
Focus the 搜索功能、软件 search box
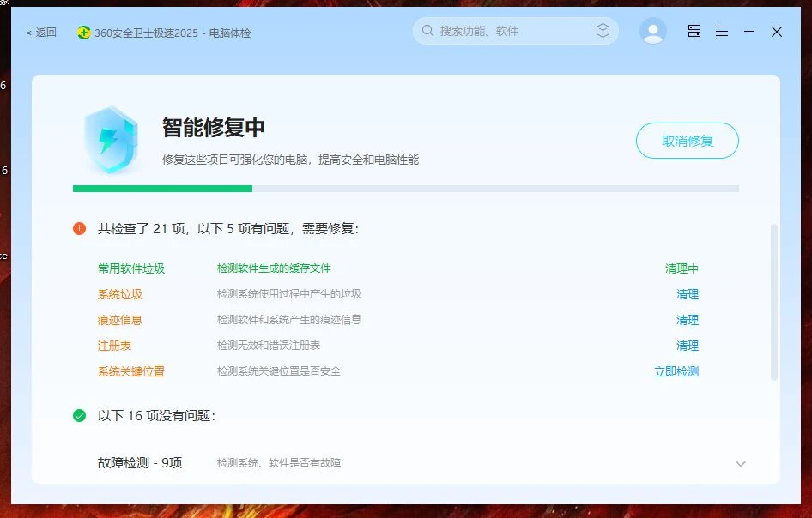coord(515,31)
